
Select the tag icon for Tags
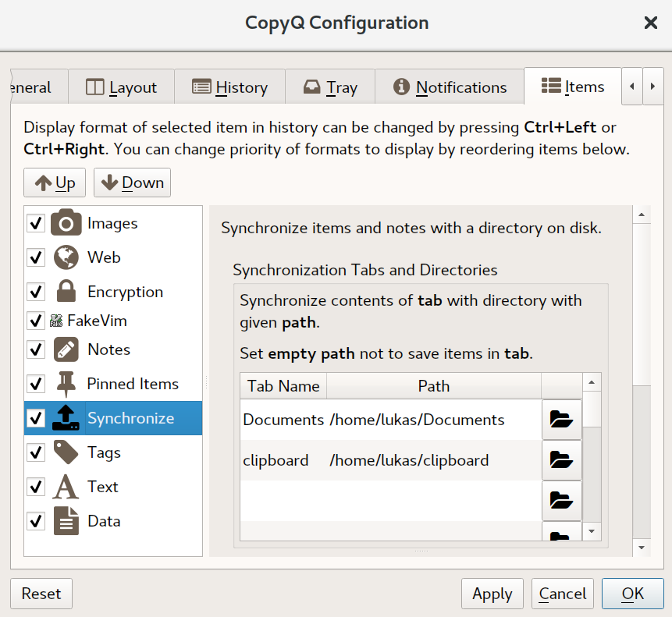click(x=66, y=452)
